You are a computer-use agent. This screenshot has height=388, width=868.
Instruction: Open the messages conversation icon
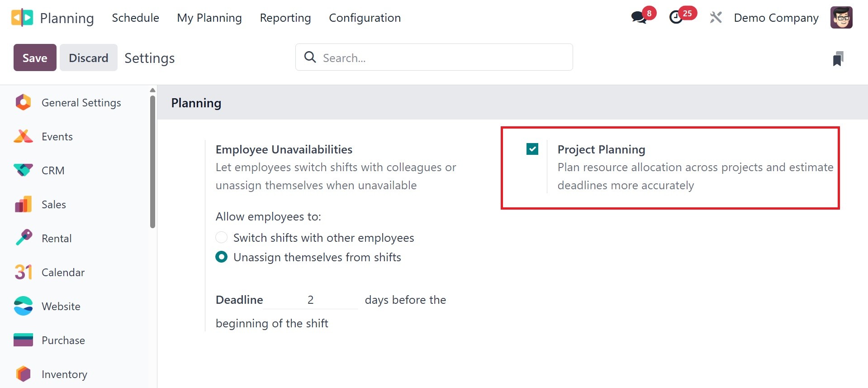click(639, 18)
